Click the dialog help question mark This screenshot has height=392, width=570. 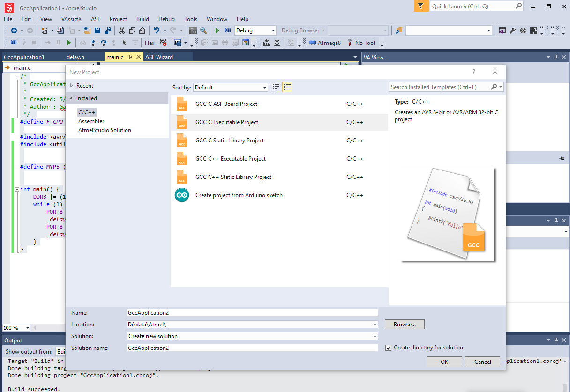474,72
